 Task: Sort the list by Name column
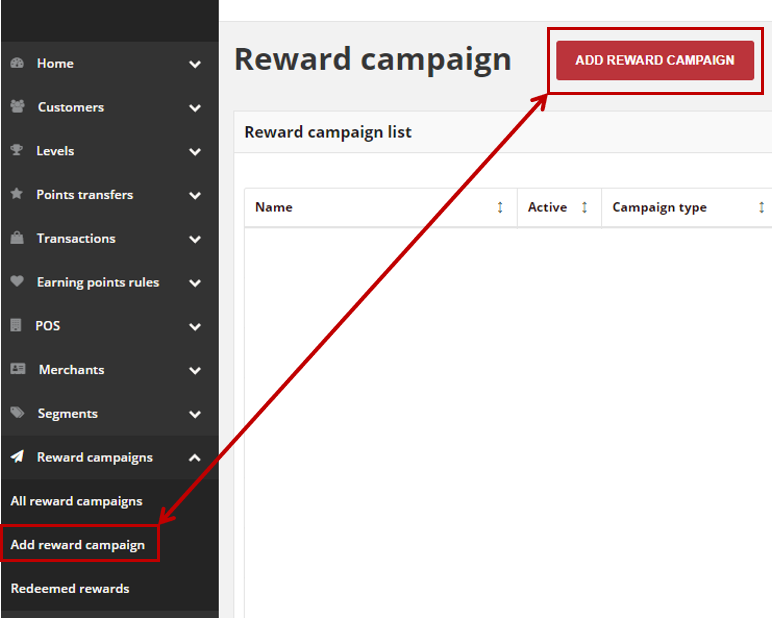500,207
